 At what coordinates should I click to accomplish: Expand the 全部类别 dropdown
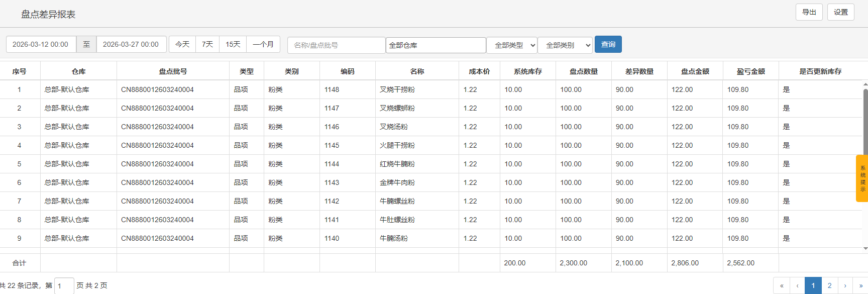pos(565,45)
